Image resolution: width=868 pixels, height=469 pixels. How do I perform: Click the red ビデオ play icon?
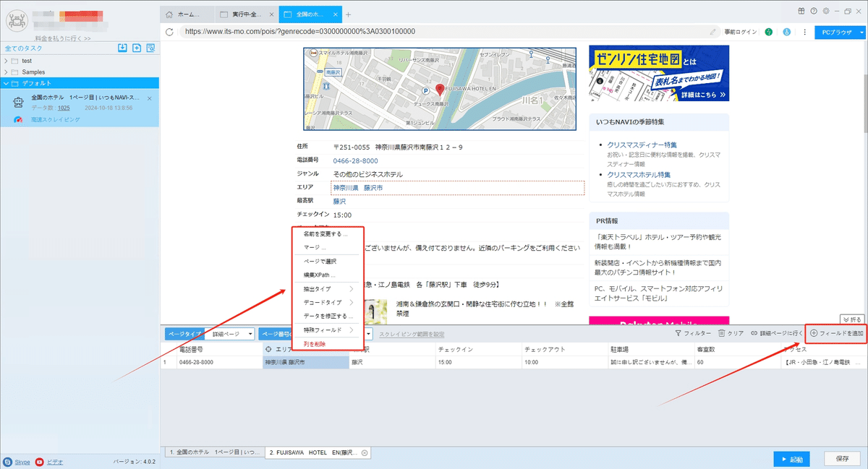[x=39, y=461]
